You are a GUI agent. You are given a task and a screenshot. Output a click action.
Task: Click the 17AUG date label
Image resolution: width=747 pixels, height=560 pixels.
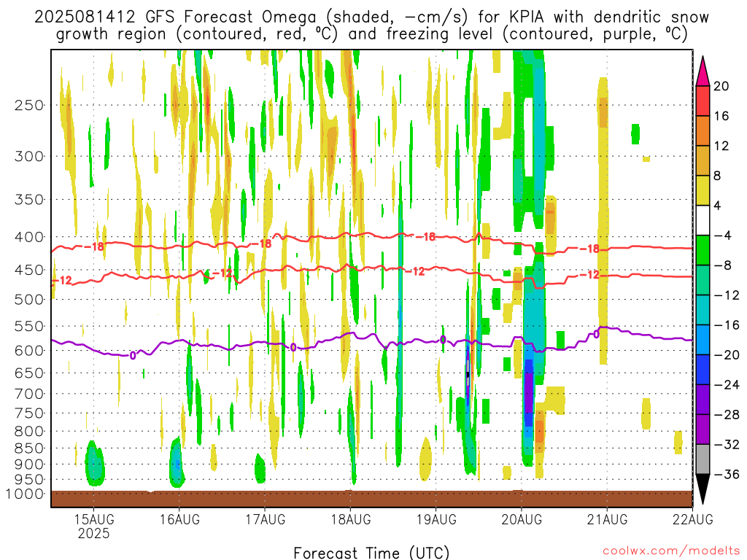point(266,519)
